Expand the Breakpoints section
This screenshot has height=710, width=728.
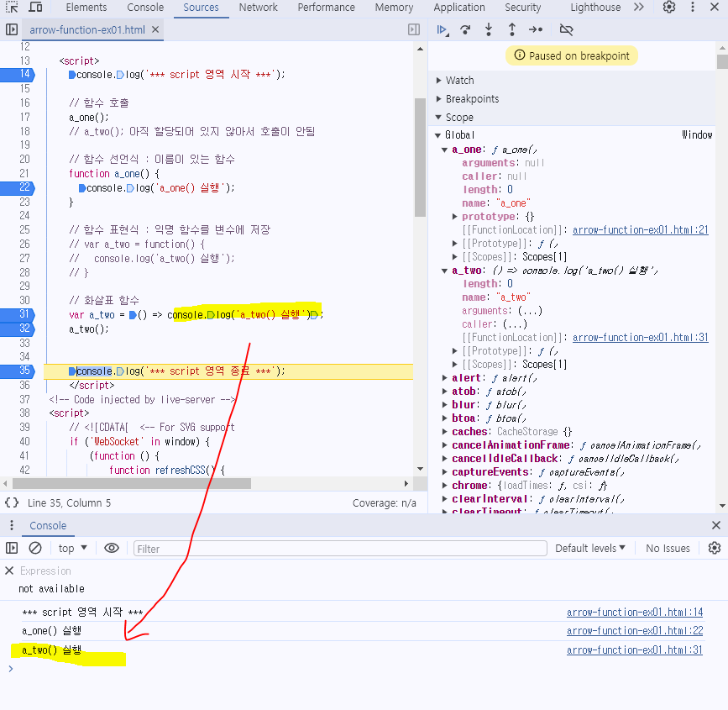(x=439, y=99)
